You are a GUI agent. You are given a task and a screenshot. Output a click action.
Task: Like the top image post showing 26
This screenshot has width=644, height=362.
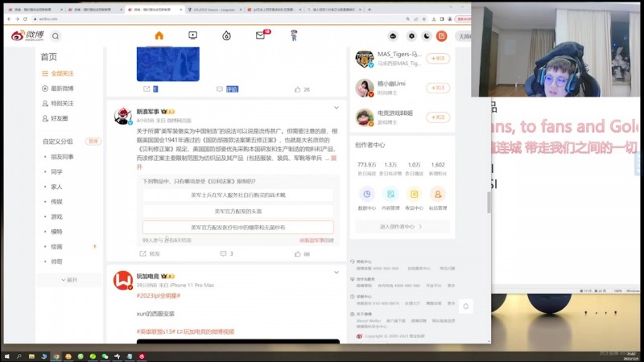(297, 89)
